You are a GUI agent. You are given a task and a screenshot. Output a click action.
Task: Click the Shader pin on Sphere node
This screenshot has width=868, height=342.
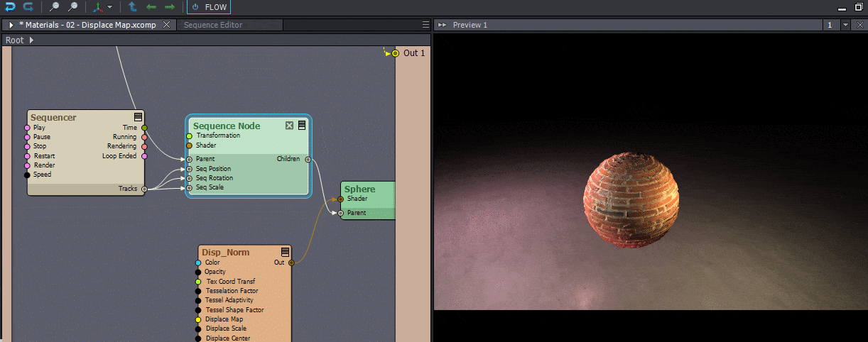341,199
